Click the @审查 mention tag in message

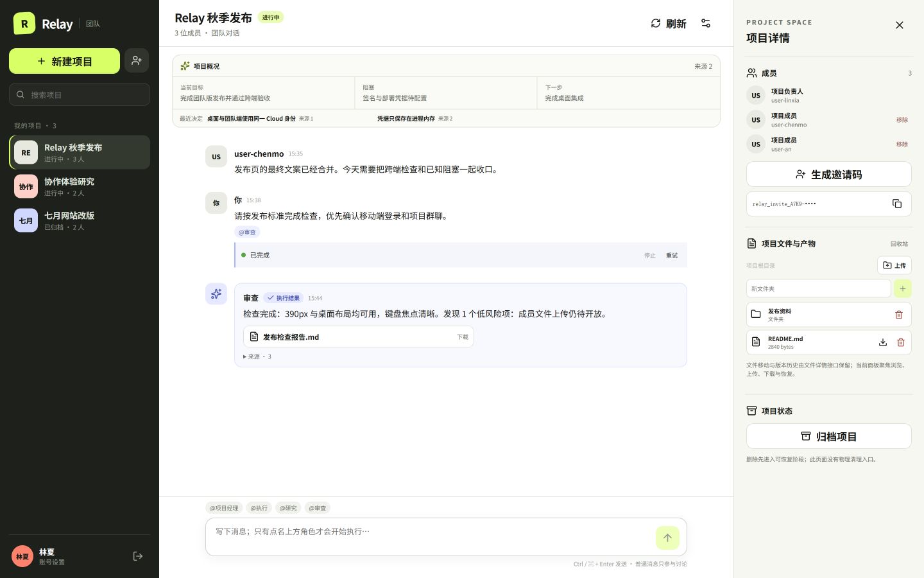247,232
